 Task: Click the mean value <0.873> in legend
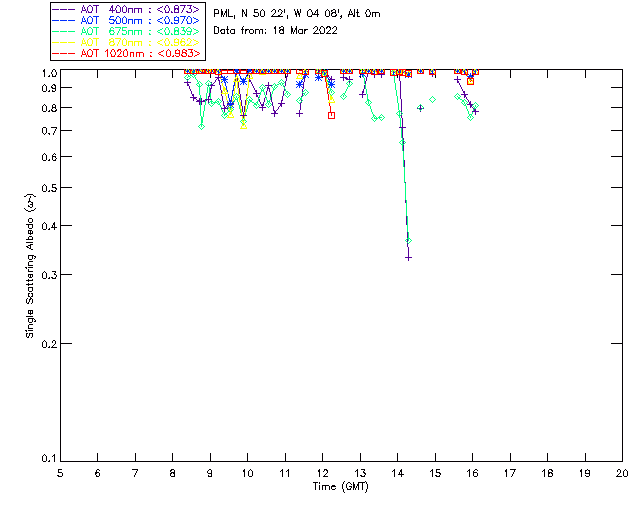pos(178,9)
